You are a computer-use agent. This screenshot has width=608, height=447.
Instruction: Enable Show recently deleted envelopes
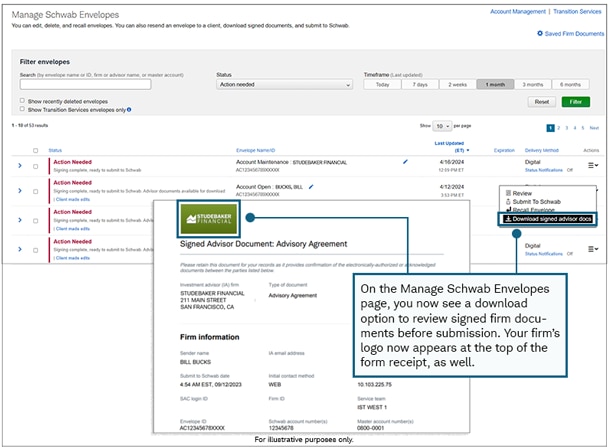22,100
